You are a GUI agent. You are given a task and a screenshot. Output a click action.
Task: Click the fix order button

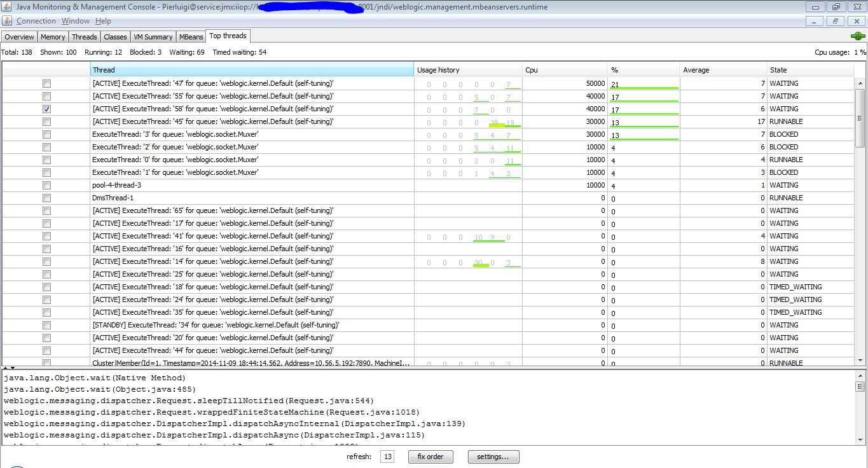[x=431, y=457]
